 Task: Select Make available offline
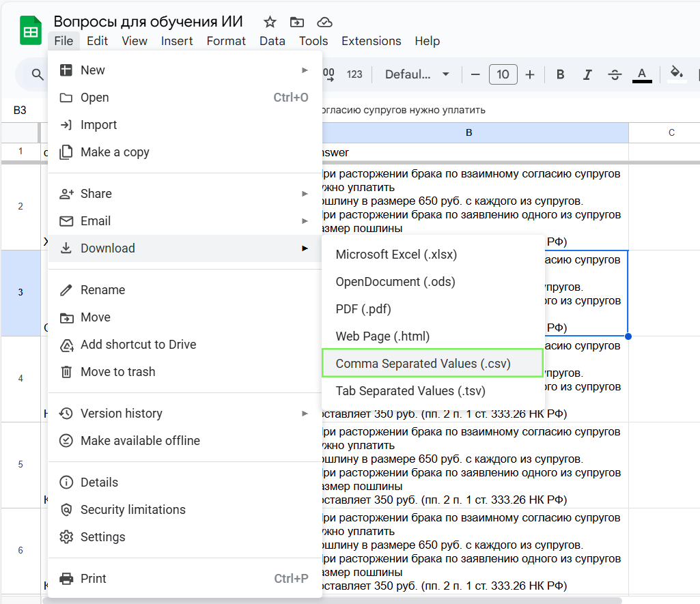140,441
